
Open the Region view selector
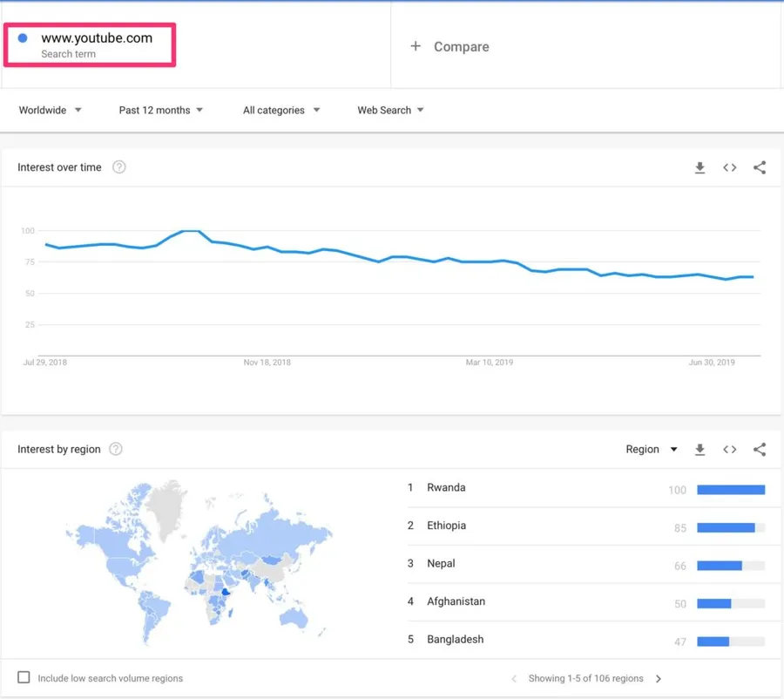click(x=652, y=450)
